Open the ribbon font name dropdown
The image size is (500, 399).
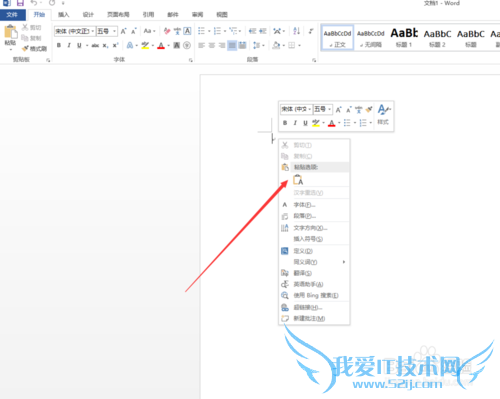click(x=93, y=31)
